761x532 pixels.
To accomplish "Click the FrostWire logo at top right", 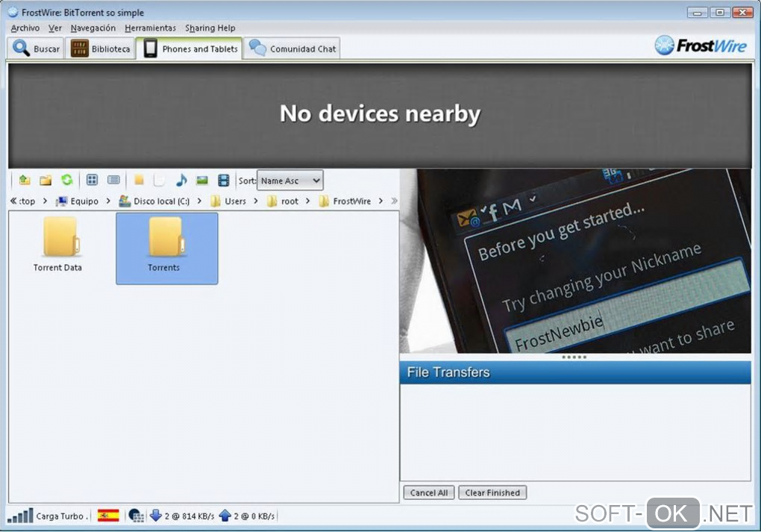I will (x=701, y=46).
